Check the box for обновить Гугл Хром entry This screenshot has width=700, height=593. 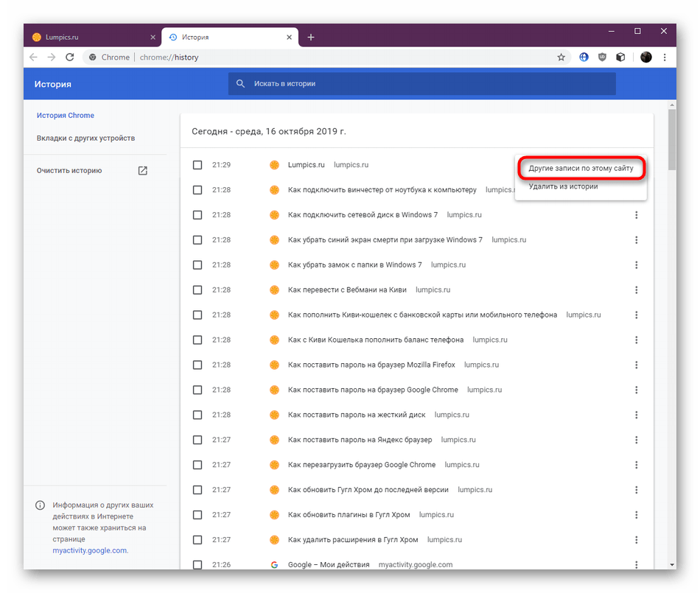tap(197, 489)
